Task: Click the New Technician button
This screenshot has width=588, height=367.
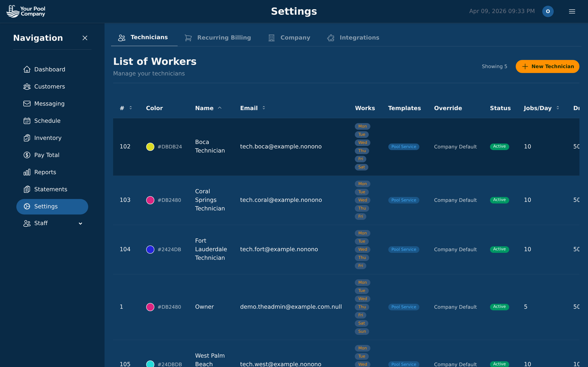Action: [x=547, y=66]
